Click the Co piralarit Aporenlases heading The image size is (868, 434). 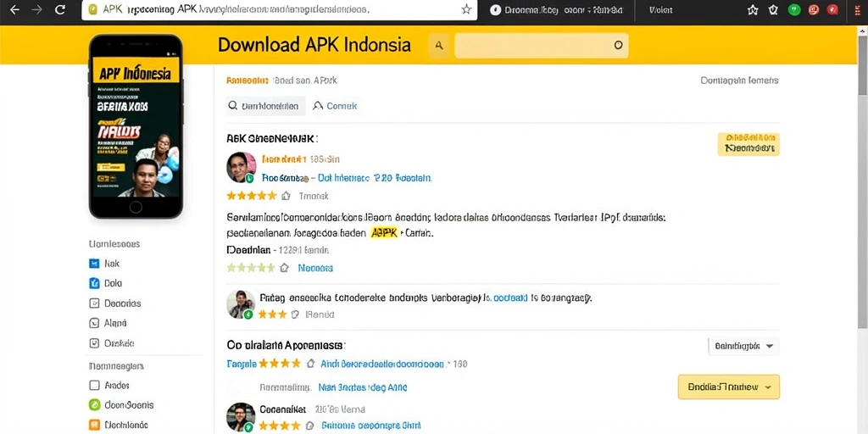click(x=287, y=345)
